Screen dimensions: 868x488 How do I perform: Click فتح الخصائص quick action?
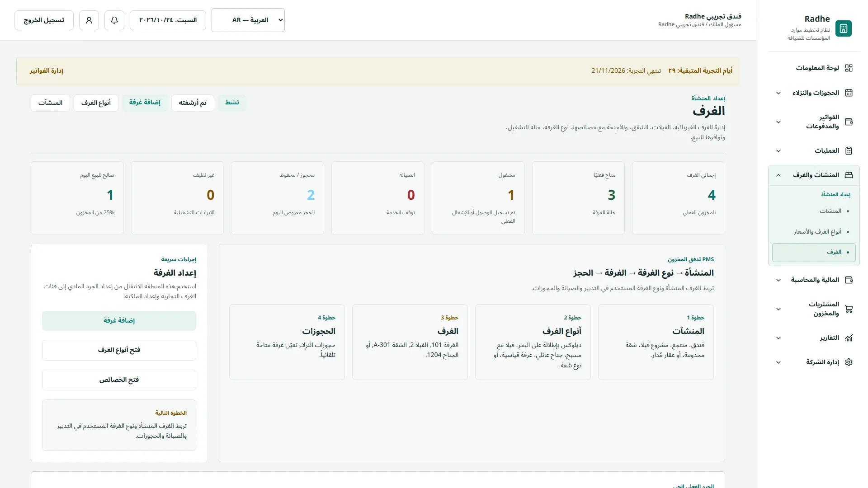pos(119,380)
